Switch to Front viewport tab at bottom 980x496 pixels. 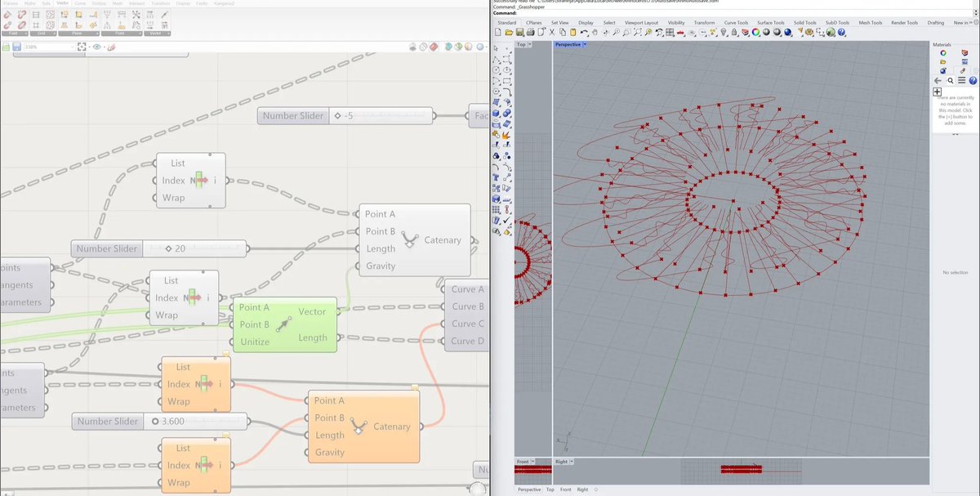pos(566,489)
